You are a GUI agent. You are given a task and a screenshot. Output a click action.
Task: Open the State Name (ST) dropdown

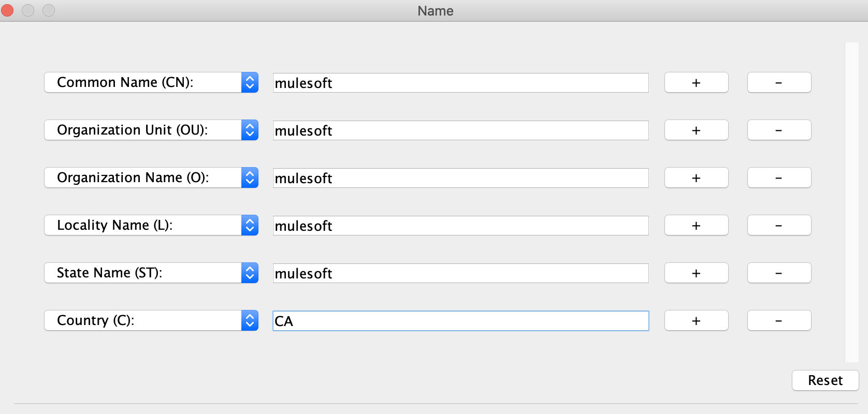151,273
